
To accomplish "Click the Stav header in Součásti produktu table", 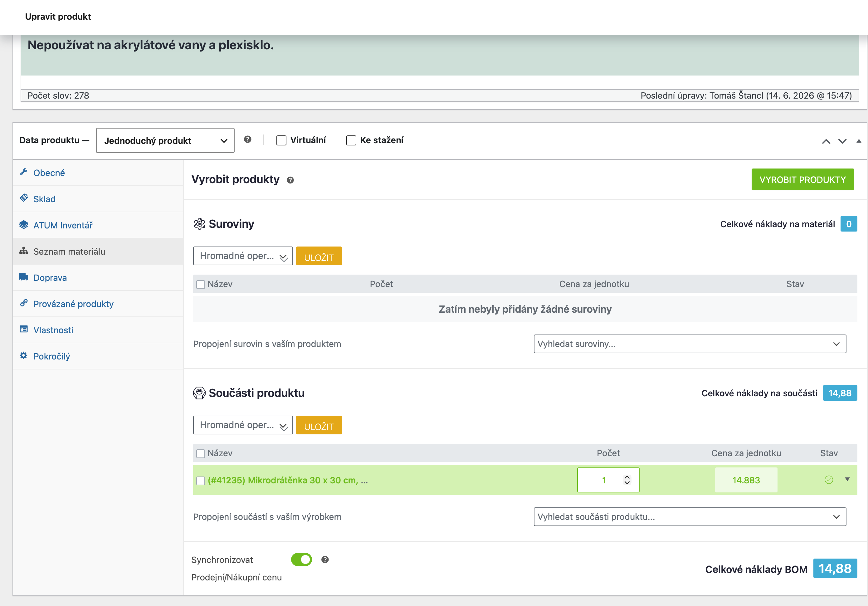I will click(829, 453).
